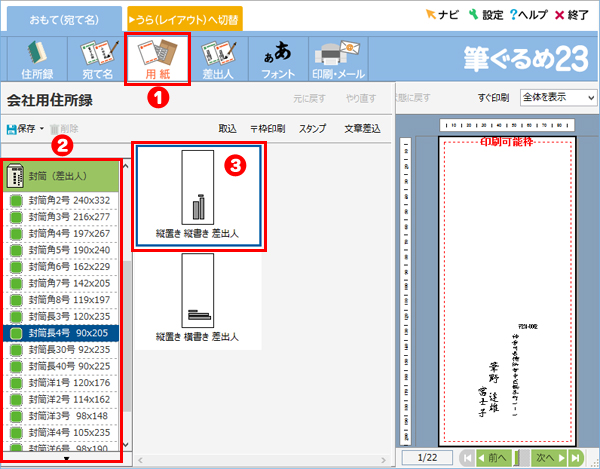600x469 pixels.
Task: Select 封筒洋1号 120x176 in paper list
Action: coord(68,381)
